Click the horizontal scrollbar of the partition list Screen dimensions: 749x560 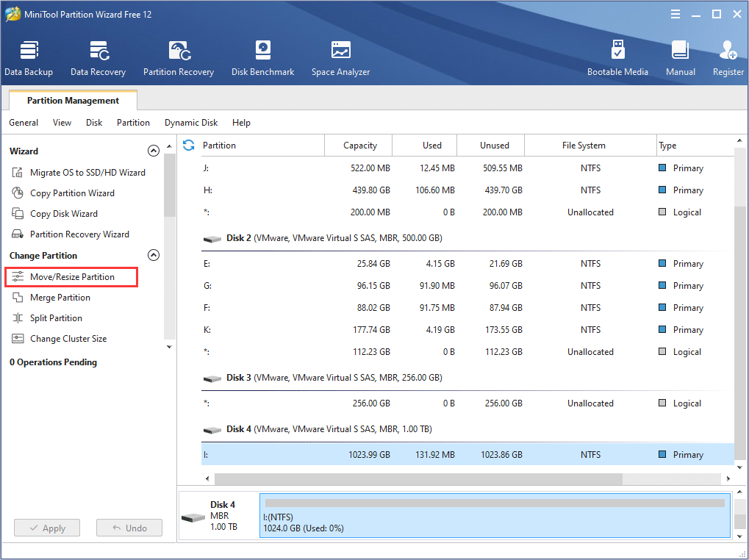pyautogui.click(x=418, y=478)
